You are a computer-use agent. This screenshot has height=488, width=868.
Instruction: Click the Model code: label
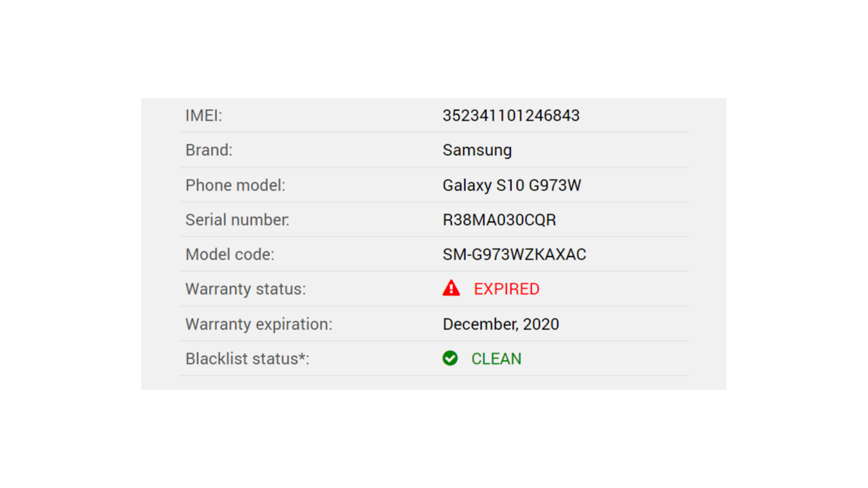click(230, 254)
